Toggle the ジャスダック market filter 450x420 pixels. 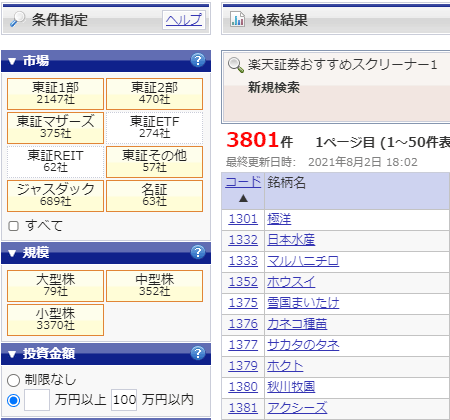point(55,196)
